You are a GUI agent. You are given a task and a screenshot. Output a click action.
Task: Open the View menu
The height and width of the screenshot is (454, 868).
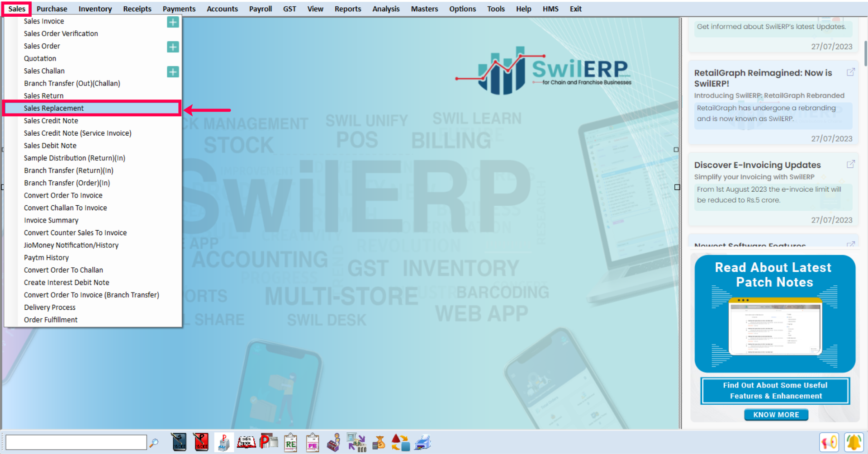click(315, 9)
